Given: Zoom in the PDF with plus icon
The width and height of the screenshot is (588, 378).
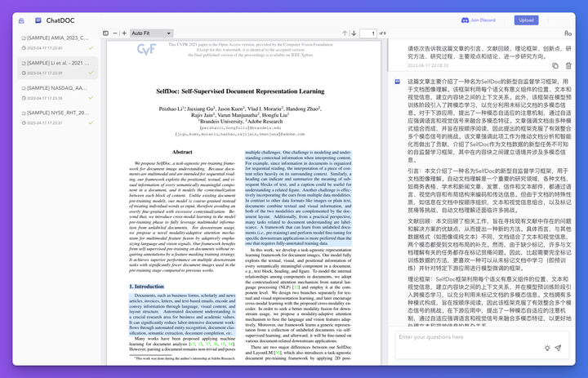Looking at the screenshot, I should tap(124, 33).
